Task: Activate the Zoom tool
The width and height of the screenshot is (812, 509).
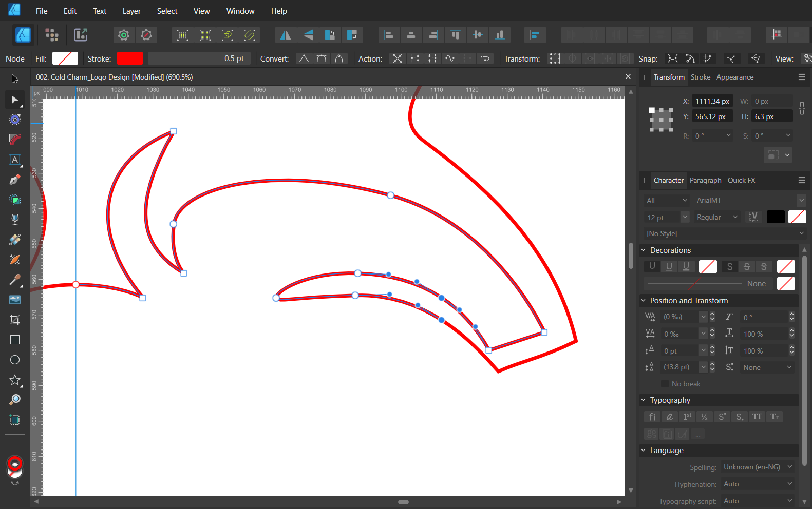Action: [x=15, y=400]
